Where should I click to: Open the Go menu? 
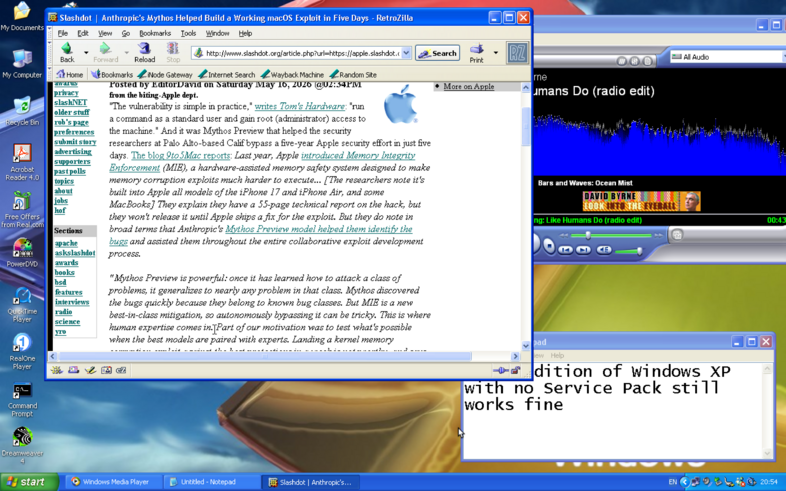click(x=125, y=33)
